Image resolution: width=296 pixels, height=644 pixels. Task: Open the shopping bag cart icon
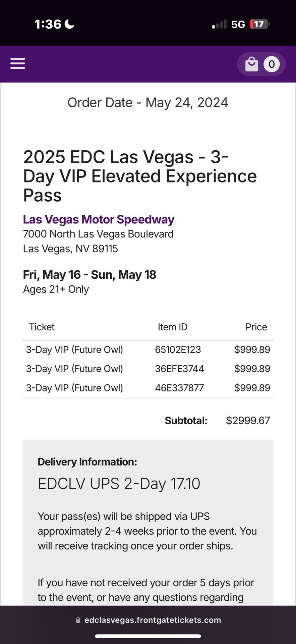[252, 64]
